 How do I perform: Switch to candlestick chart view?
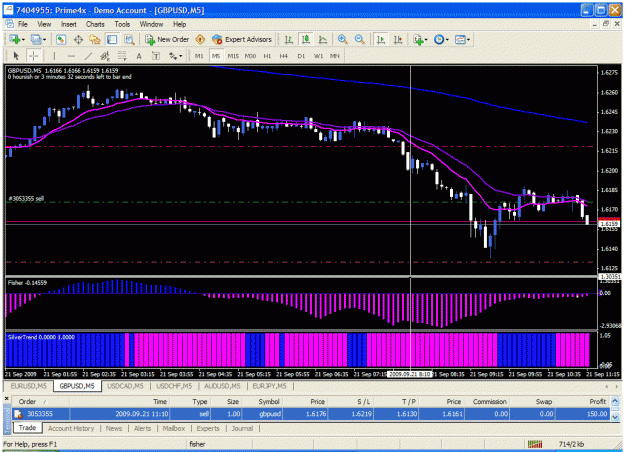point(306,39)
